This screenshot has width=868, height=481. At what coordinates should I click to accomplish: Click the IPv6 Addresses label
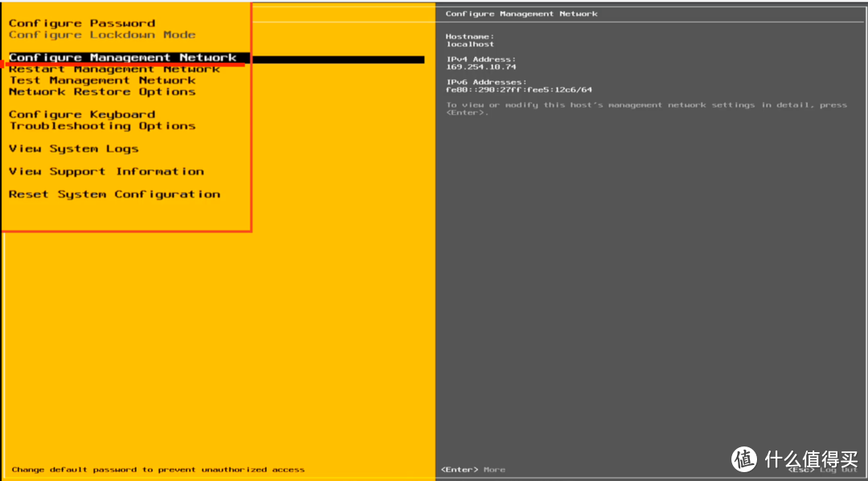coord(486,82)
